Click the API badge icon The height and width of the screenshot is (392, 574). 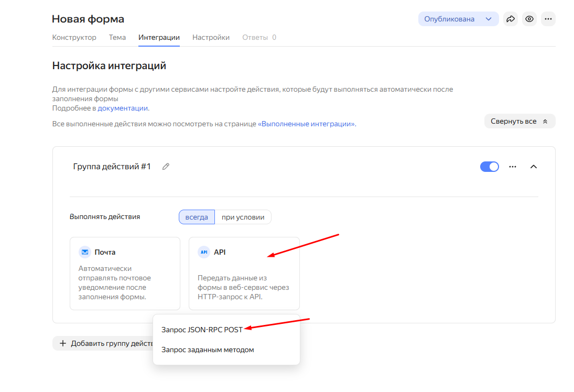click(204, 252)
